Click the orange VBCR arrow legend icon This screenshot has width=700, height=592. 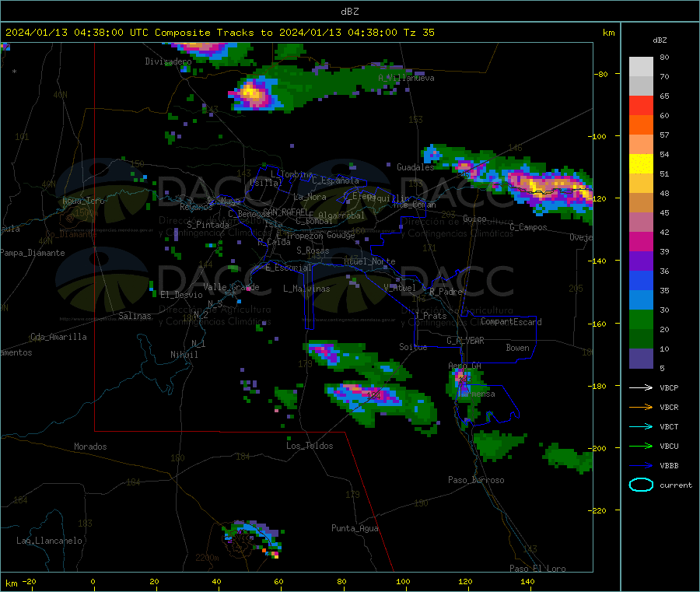pyautogui.click(x=641, y=407)
